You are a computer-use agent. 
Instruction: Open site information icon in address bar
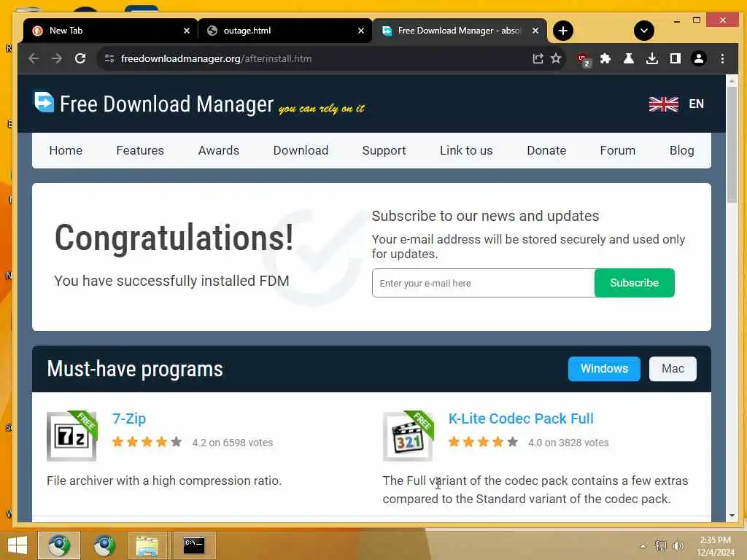point(109,58)
